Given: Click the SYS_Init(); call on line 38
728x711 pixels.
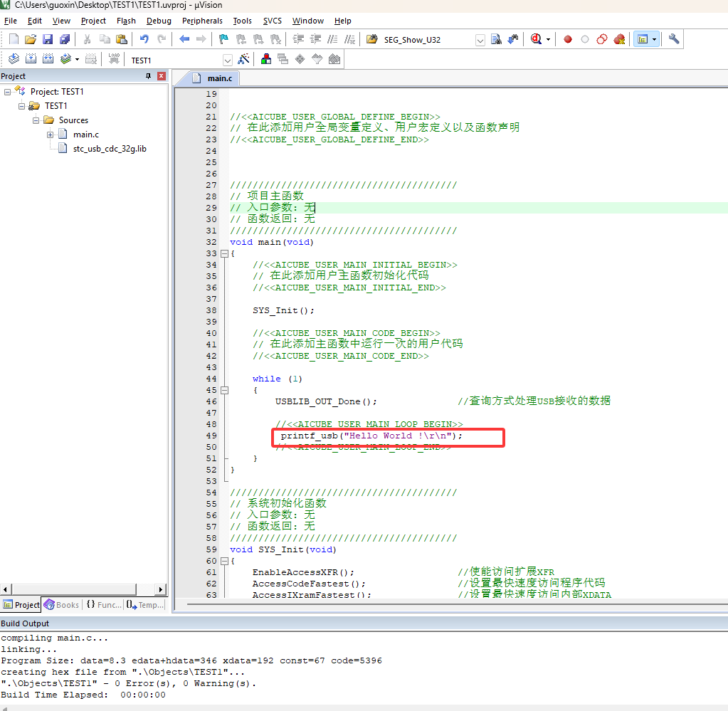Looking at the screenshot, I should pos(283,311).
